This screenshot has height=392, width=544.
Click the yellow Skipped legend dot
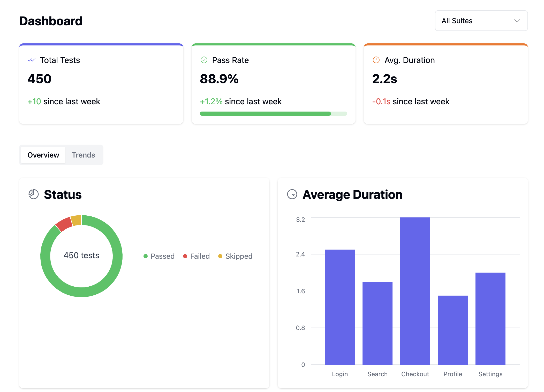coord(220,256)
